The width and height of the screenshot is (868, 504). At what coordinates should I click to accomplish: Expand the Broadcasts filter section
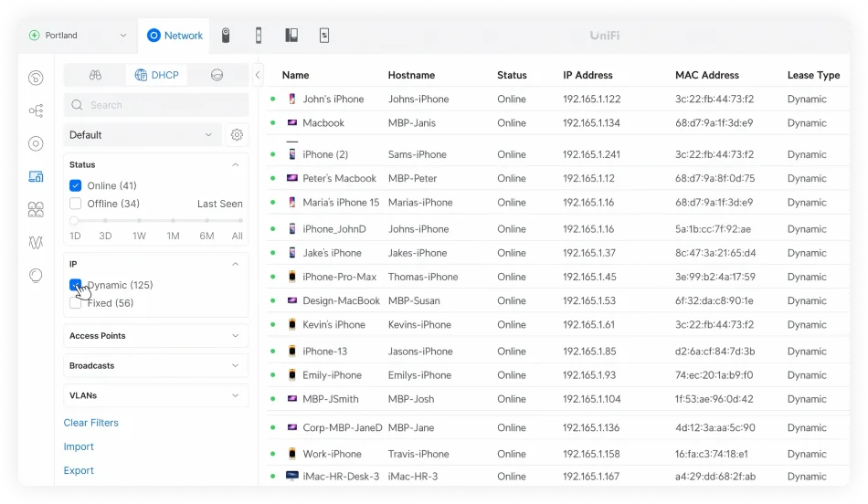tap(156, 366)
